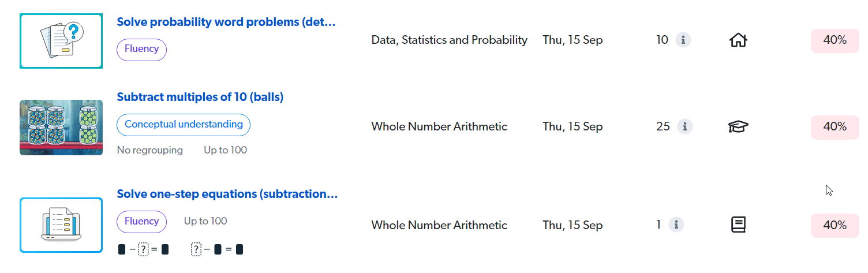Open the balls jar thumbnail image
The width and height of the screenshot is (868, 273).
pyautogui.click(x=61, y=127)
